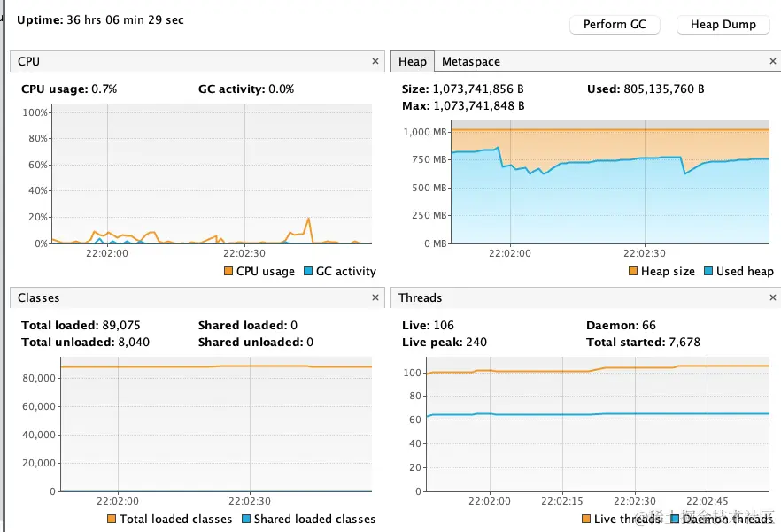The image size is (781, 532).
Task: Switch to the Metaspace tab
Action: coord(470,62)
